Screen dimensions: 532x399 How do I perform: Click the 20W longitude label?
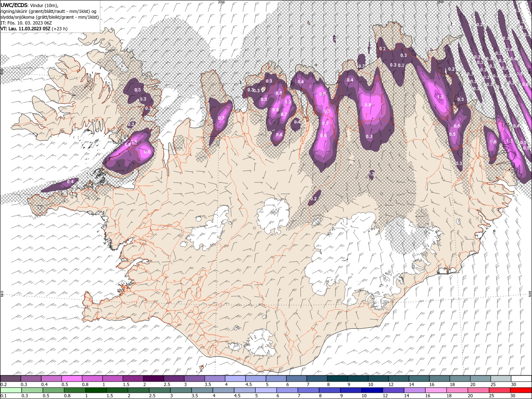click(x=221, y=2)
